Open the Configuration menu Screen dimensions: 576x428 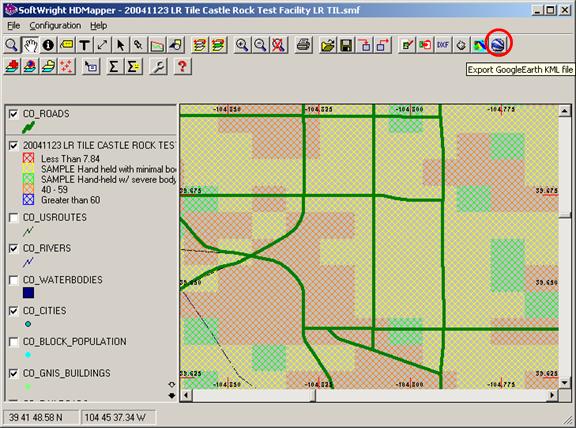click(x=55, y=26)
